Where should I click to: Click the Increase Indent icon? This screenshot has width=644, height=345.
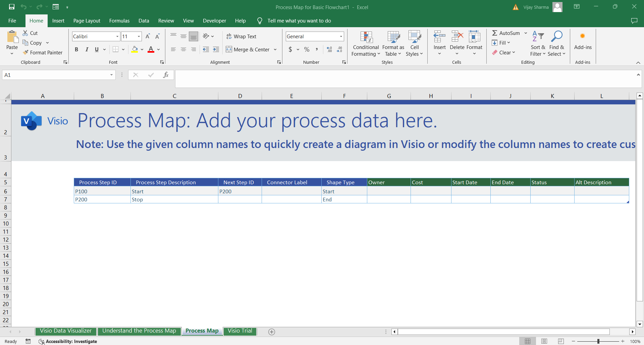pyautogui.click(x=216, y=49)
